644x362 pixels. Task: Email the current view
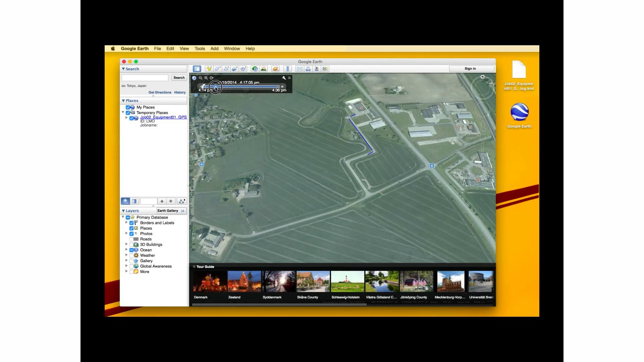tap(300, 69)
